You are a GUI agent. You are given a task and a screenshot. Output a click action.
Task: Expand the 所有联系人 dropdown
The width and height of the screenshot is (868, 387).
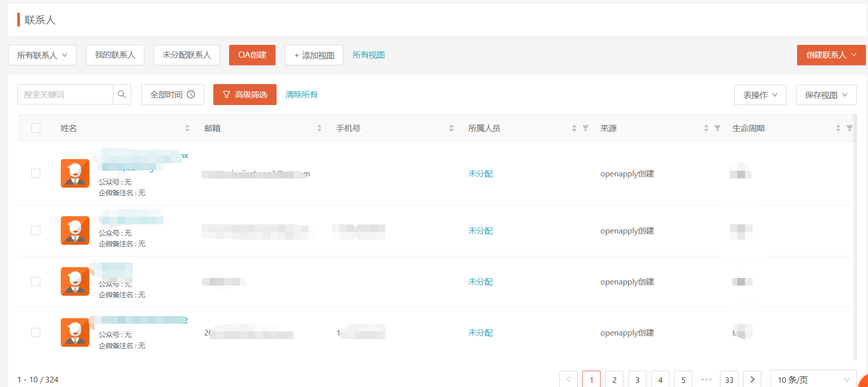click(x=42, y=55)
